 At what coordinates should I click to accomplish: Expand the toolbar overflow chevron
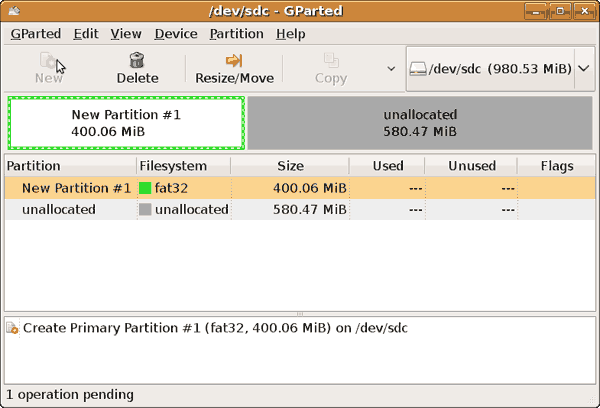click(x=391, y=69)
